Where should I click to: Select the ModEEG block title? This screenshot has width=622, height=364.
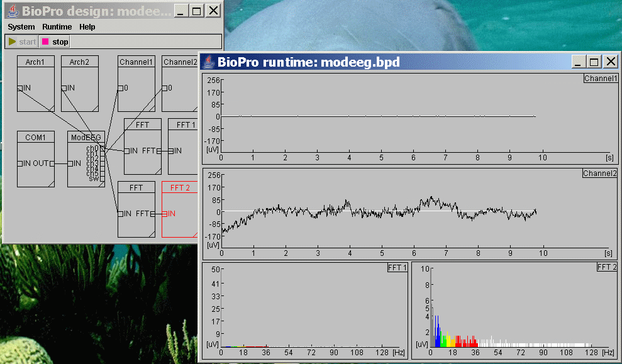pyautogui.click(x=86, y=137)
